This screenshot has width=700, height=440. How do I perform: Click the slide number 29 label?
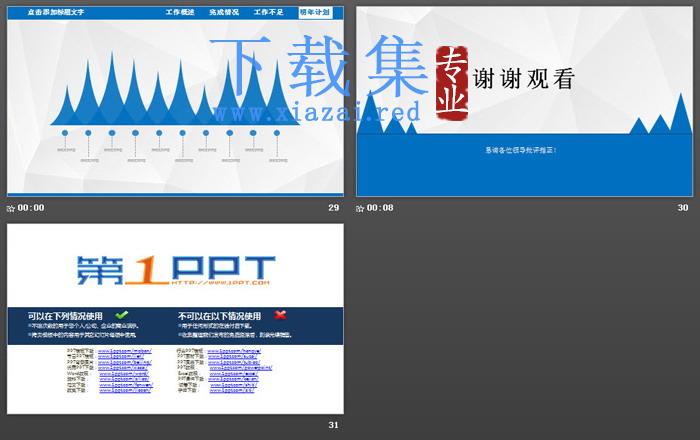pos(333,208)
